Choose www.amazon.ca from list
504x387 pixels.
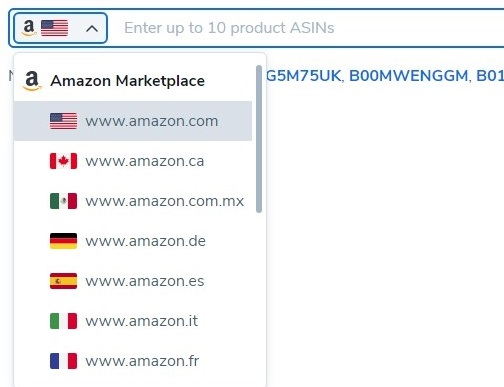click(133, 161)
